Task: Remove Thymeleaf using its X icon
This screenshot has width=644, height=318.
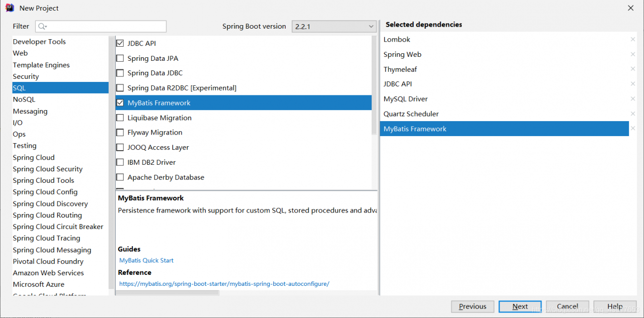Action: [633, 69]
